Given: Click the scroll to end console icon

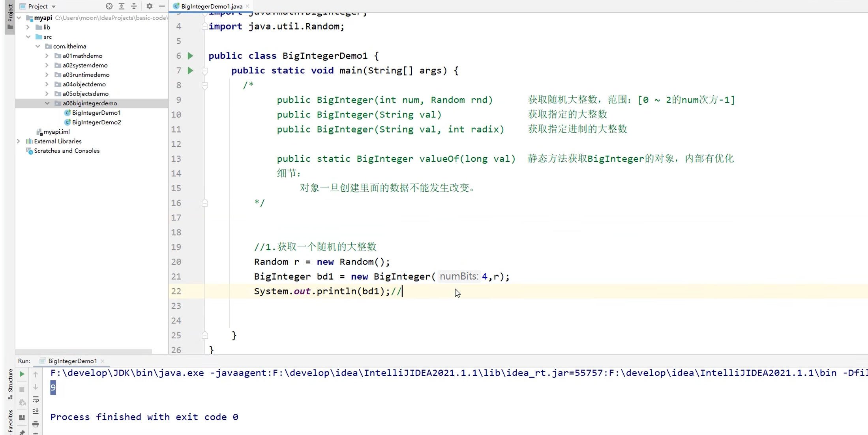Looking at the screenshot, I should [36, 411].
